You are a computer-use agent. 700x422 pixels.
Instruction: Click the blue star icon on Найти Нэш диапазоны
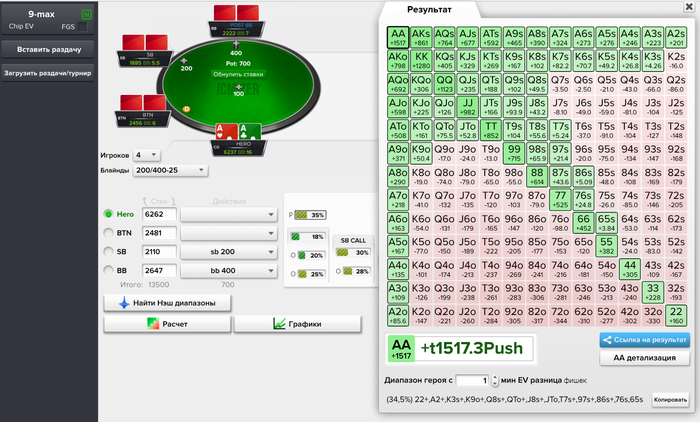point(124,303)
